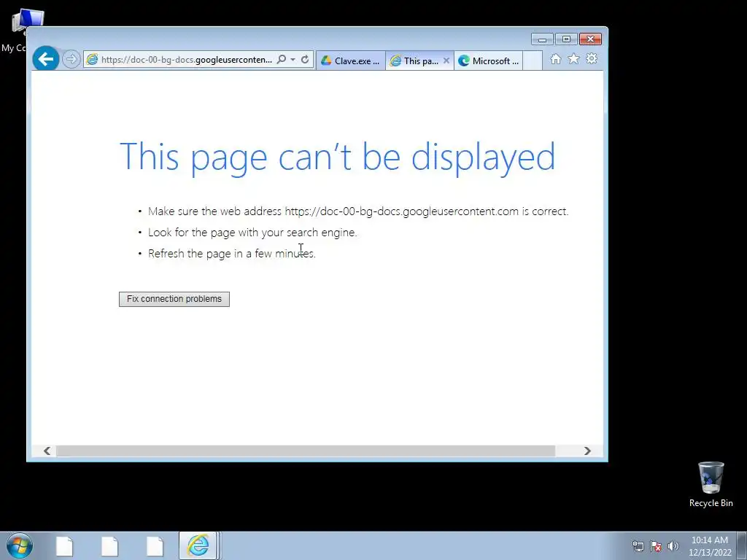
Task: Click the address bar URL field
Action: click(x=186, y=60)
